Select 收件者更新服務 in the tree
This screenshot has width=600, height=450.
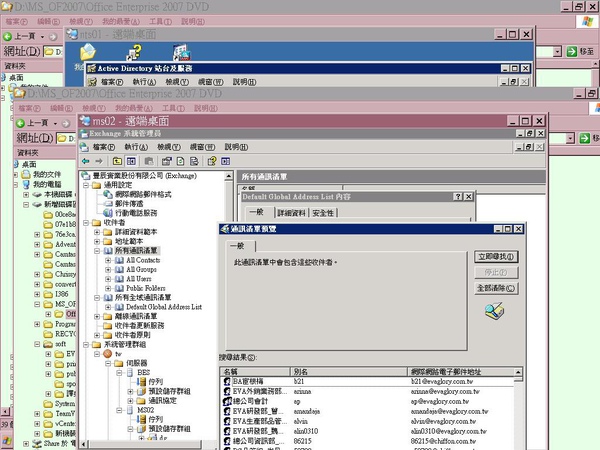coord(139,326)
